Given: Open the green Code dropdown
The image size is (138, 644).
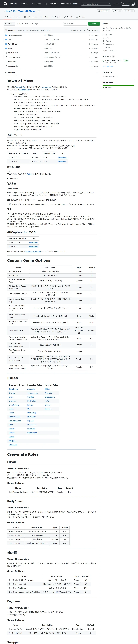Looking at the screenshot, I should [94, 24].
